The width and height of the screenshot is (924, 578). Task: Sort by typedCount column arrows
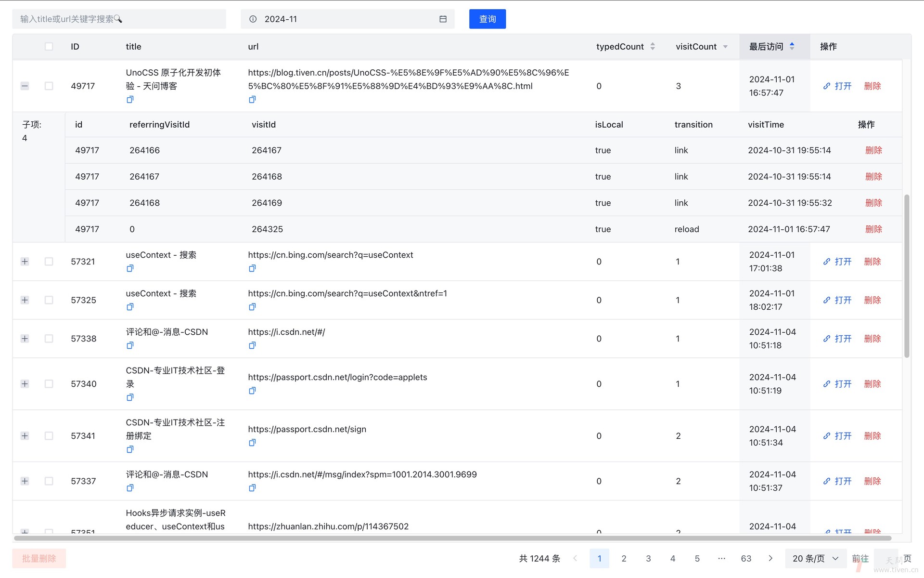coord(653,47)
